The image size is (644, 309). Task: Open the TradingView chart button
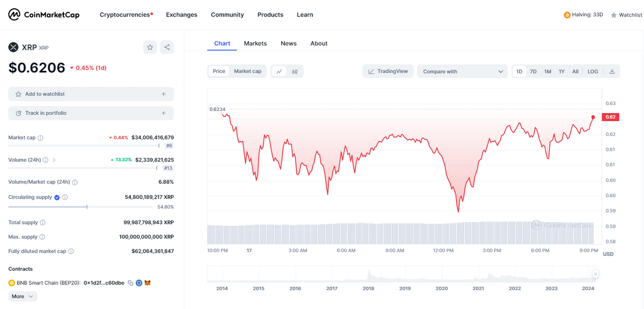click(x=388, y=71)
